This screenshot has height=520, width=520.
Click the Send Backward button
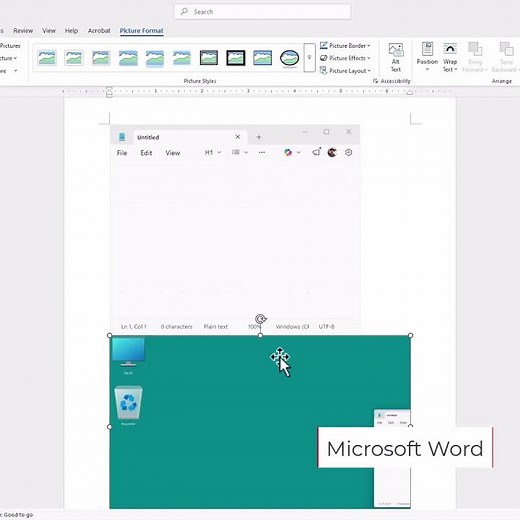coord(505,57)
